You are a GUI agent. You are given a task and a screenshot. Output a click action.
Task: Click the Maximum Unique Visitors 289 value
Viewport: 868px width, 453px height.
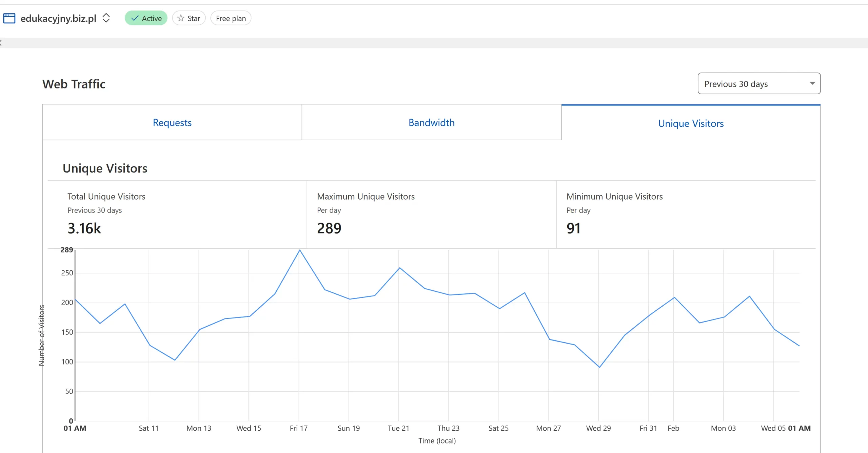tap(329, 228)
